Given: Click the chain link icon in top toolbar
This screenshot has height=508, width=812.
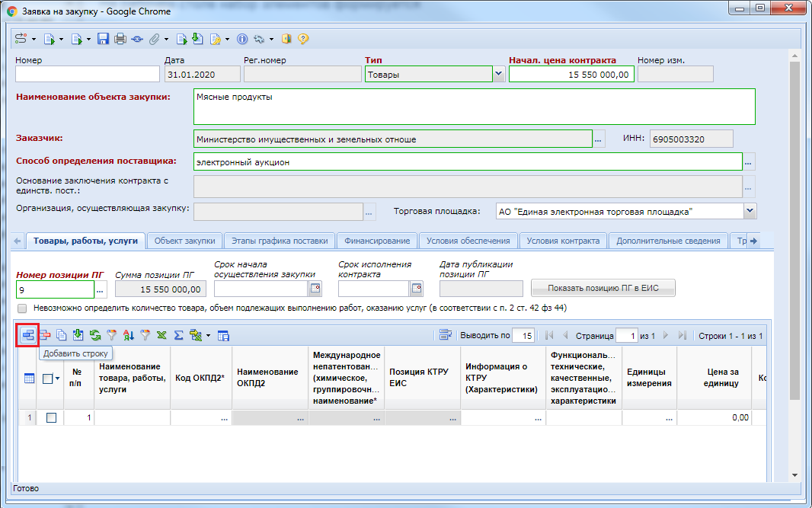Looking at the screenshot, I should click(137, 39).
